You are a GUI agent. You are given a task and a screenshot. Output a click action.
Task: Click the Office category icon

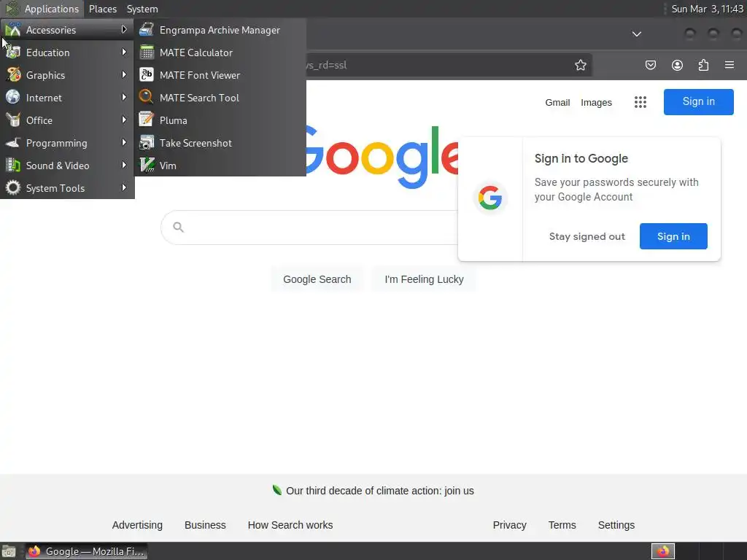pos(13,120)
